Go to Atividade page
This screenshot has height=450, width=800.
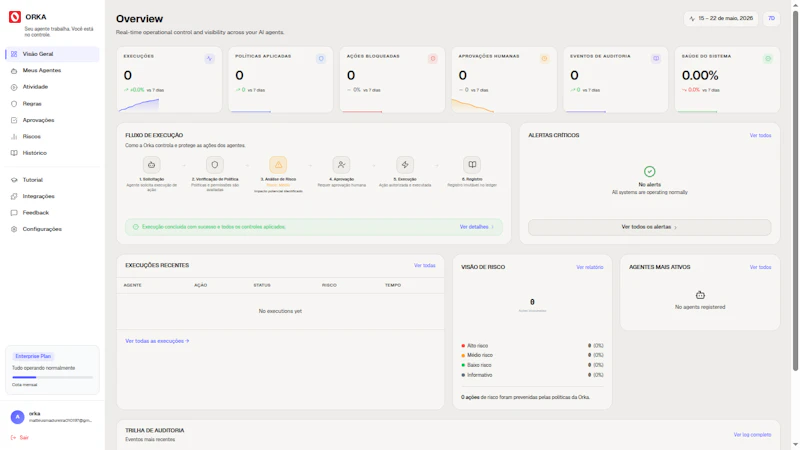pyautogui.click(x=52, y=87)
